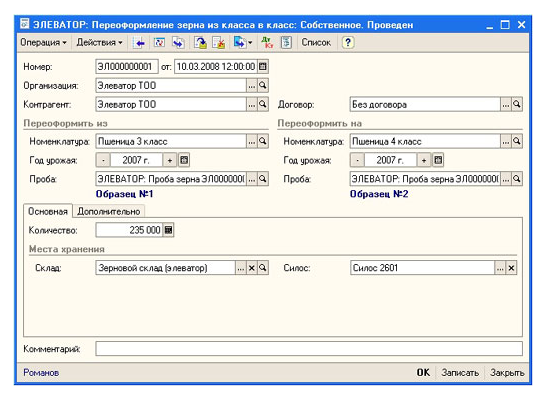Image resolution: width=559 pixels, height=396 pixels.
Task: Click the right Номенклатура field Пшеница 4 класс
Action: point(425,142)
